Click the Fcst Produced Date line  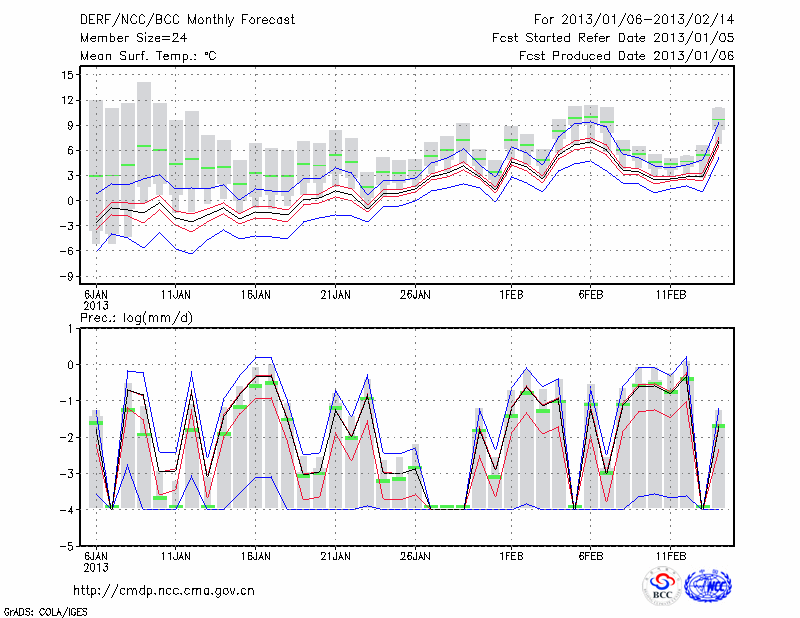coord(626,56)
